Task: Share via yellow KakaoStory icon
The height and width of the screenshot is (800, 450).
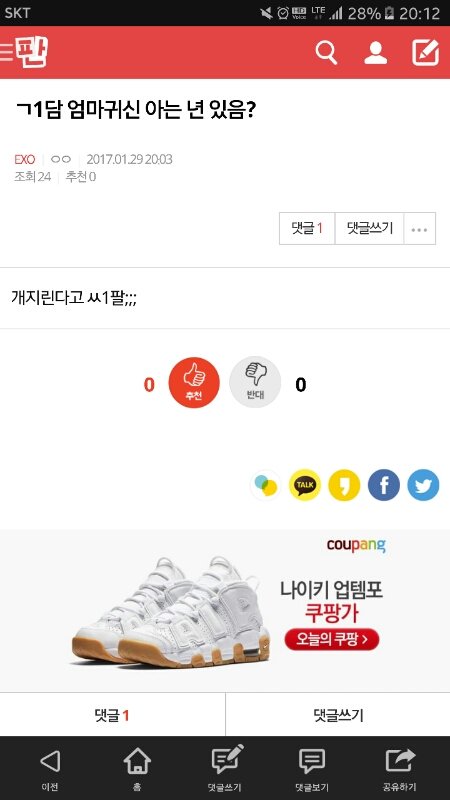Action: 344,485
